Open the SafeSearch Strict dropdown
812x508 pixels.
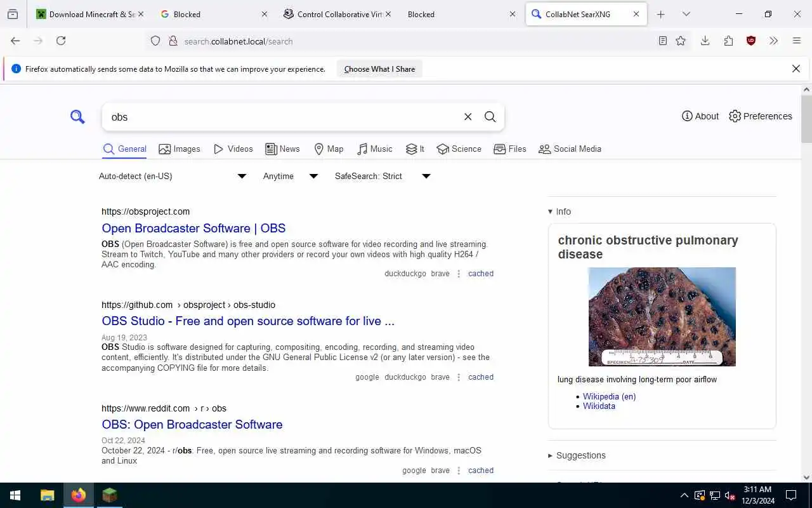[383, 176]
